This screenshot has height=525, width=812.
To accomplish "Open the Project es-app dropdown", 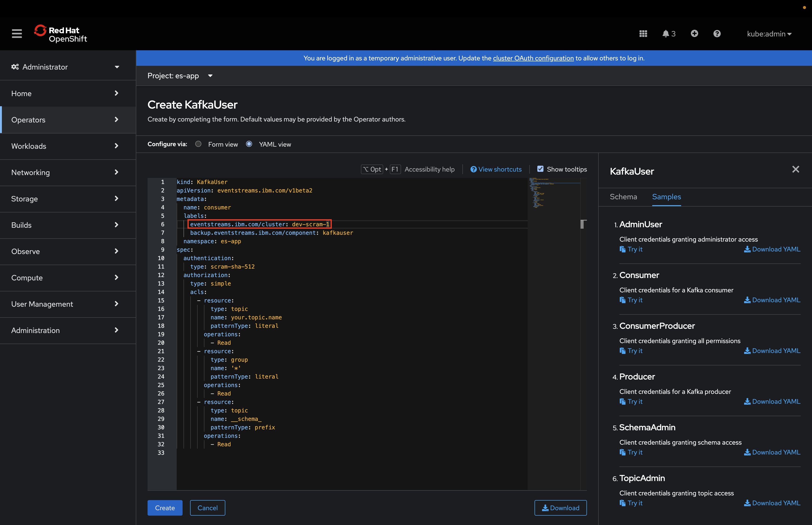I will pos(180,76).
